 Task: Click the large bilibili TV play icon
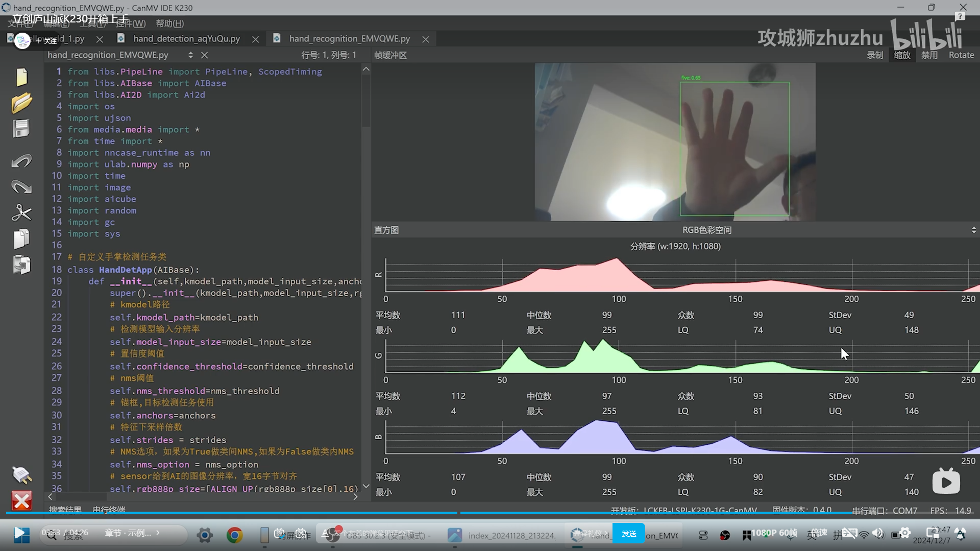pyautogui.click(x=946, y=482)
